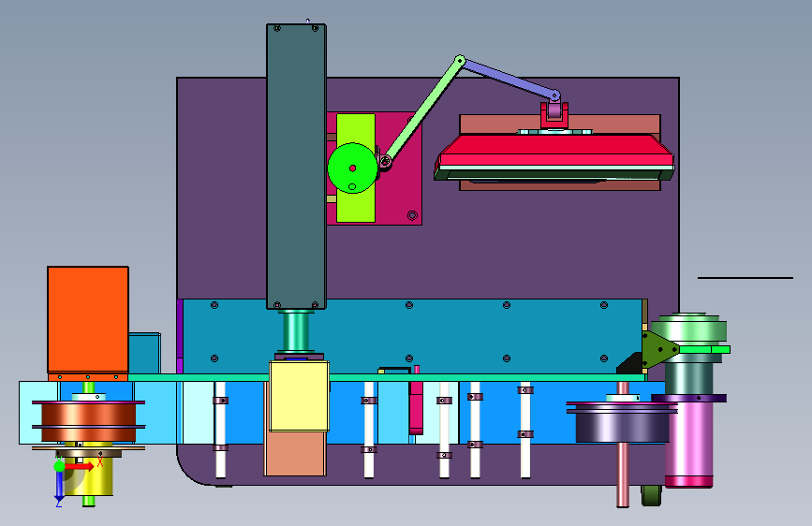The width and height of the screenshot is (812, 526).
Task: Select the orange motor box
Action: (x=88, y=319)
